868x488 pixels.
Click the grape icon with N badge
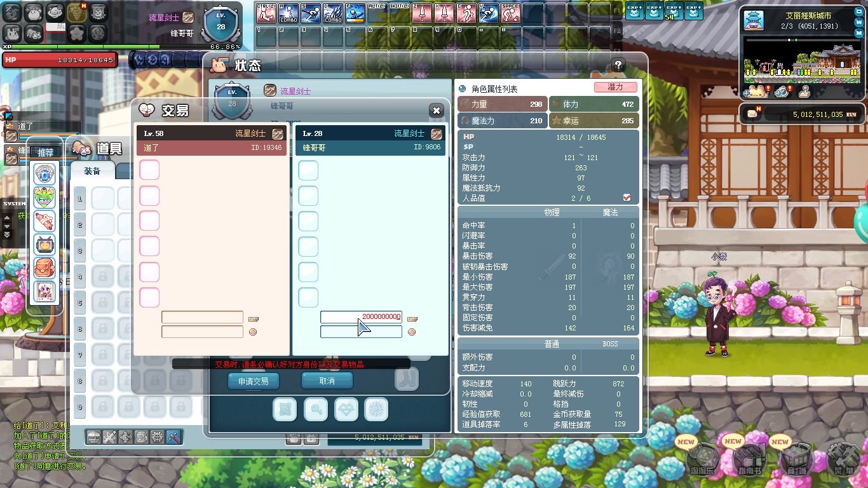tap(77, 12)
